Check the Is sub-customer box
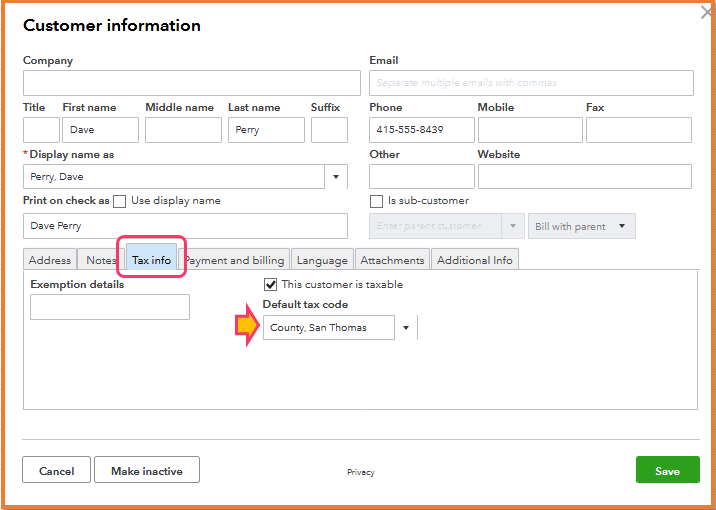716x510 pixels. pyautogui.click(x=377, y=201)
